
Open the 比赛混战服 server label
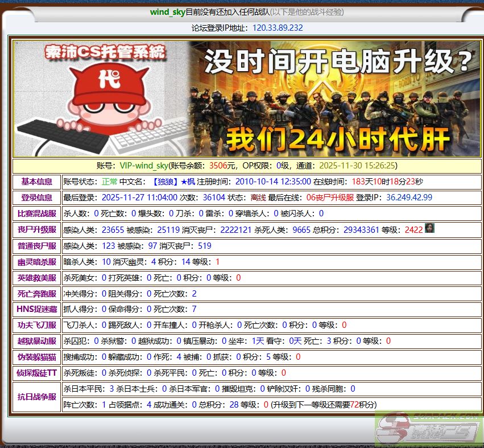click(37, 213)
